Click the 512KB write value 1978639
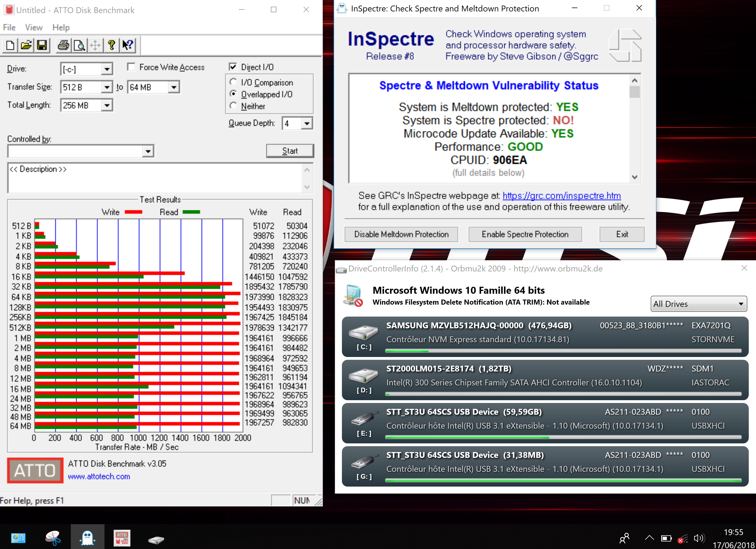 tap(259, 328)
